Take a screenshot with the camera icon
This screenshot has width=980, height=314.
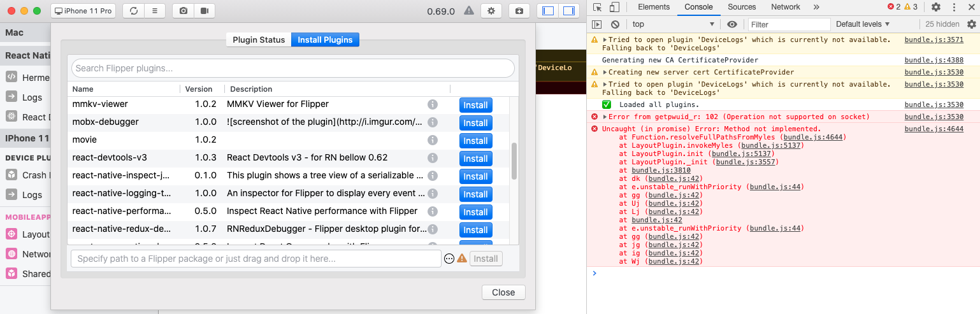184,11
